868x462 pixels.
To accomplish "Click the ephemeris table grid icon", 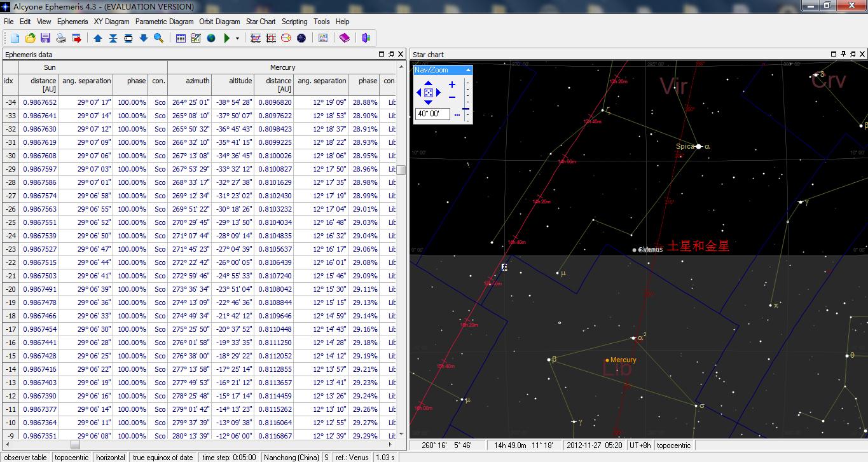I will tap(181, 38).
